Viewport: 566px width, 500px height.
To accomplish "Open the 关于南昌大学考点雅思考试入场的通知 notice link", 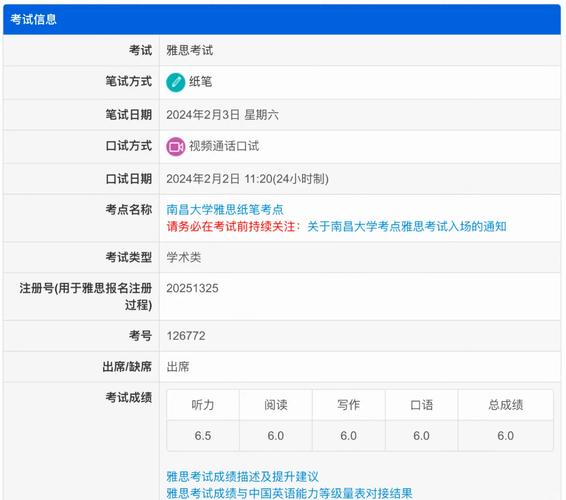I will point(407,227).
